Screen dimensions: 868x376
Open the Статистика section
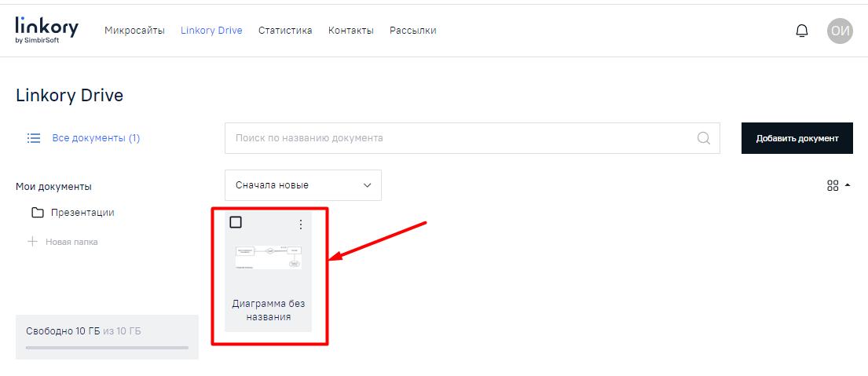coord(285,31)
